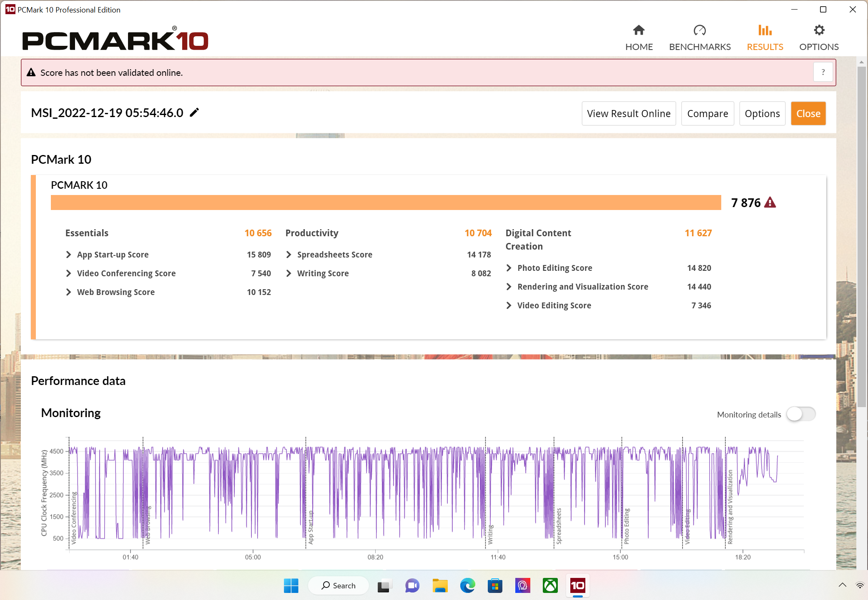868x600 pixels.
Task: Click the Digital Content Creation heading
Action: pyautogui.click(x=538, y=240)
